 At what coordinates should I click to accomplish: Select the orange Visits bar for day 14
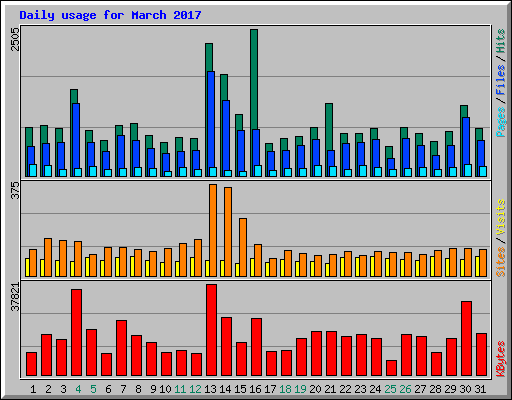pyautogui.click(x=228, y=232)
